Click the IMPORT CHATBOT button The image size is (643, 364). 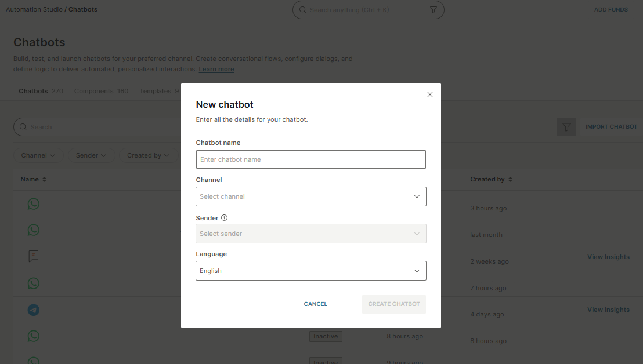click(x=612, y=127)
